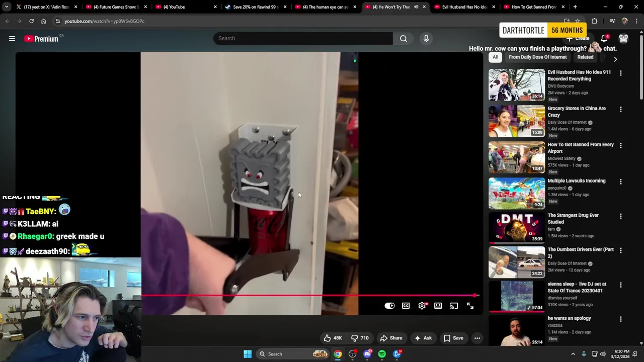
Task: Open Windows Start menu
Action: (x=248, y=354)
